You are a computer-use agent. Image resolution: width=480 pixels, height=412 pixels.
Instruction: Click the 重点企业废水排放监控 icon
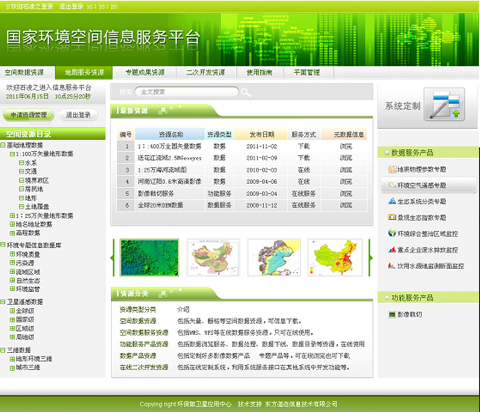coord(392,249)
